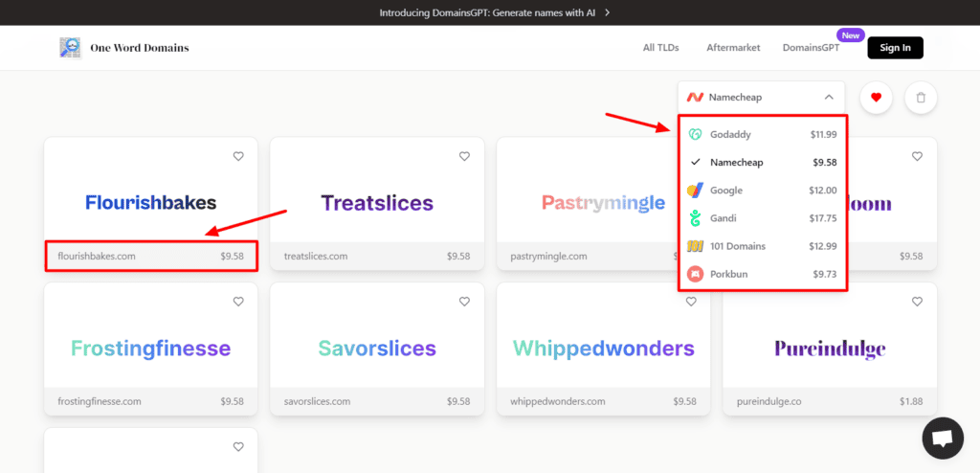Choose Porkbun registrar option
Viewport: 980px width, 473px height.
[762, 274]
